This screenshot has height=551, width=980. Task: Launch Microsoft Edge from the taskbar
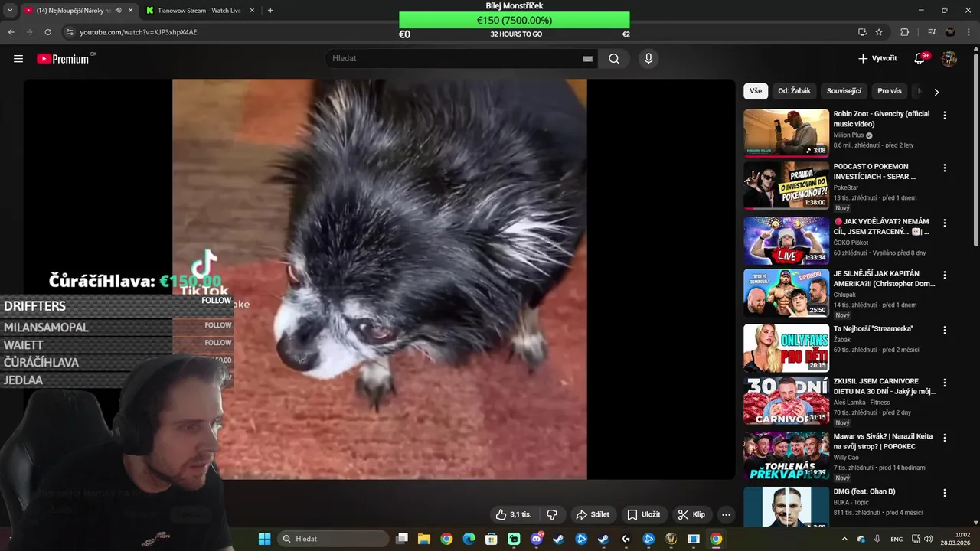469,539
